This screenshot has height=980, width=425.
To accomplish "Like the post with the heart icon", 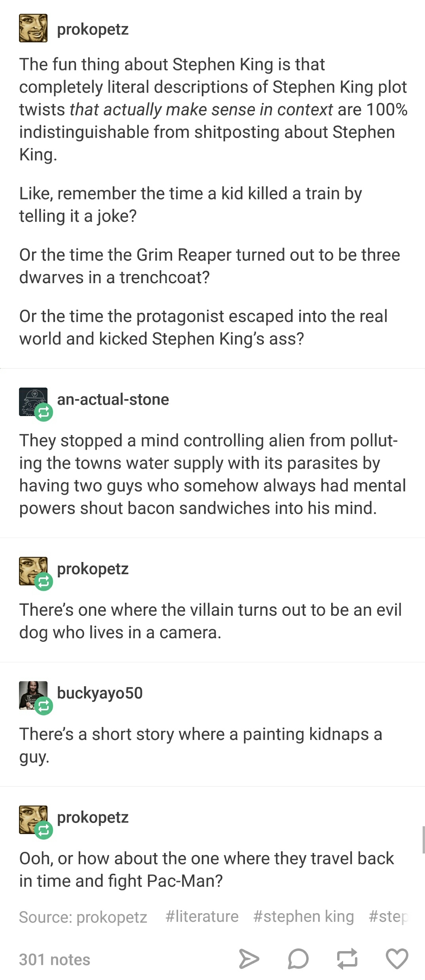I will pos(397,959).
